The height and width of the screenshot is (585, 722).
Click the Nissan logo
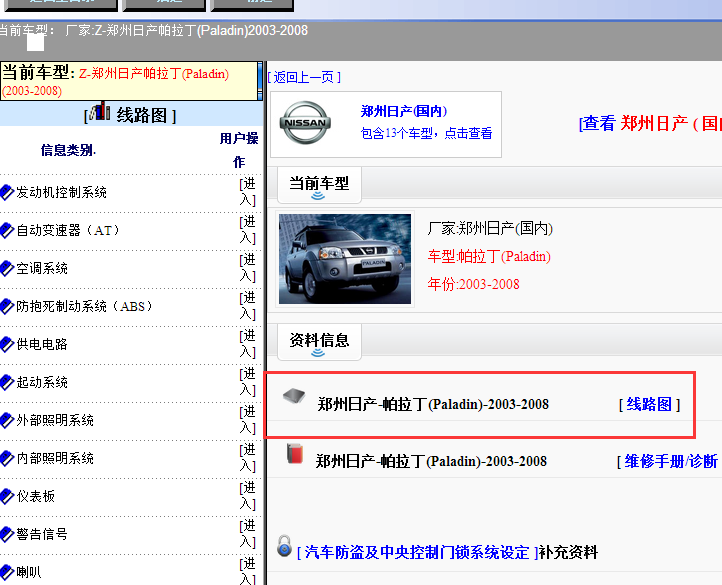(x=305, y=123)
